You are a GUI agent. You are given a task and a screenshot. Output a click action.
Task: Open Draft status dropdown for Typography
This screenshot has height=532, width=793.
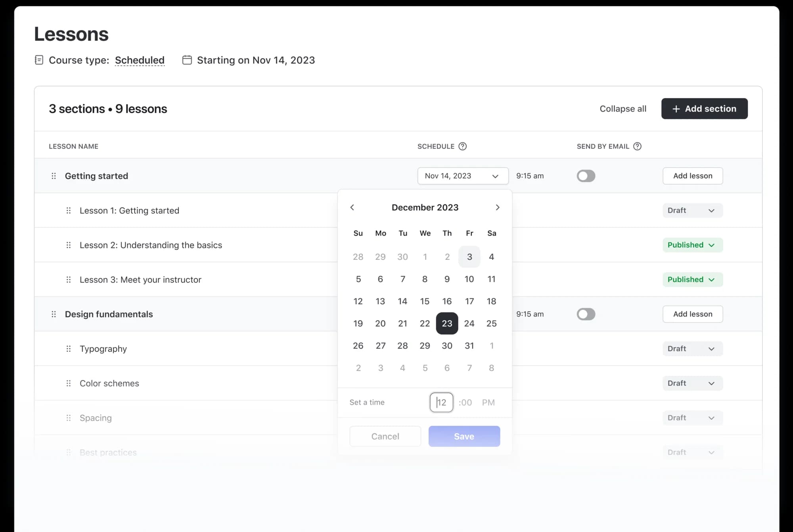(x=692, y=349)
